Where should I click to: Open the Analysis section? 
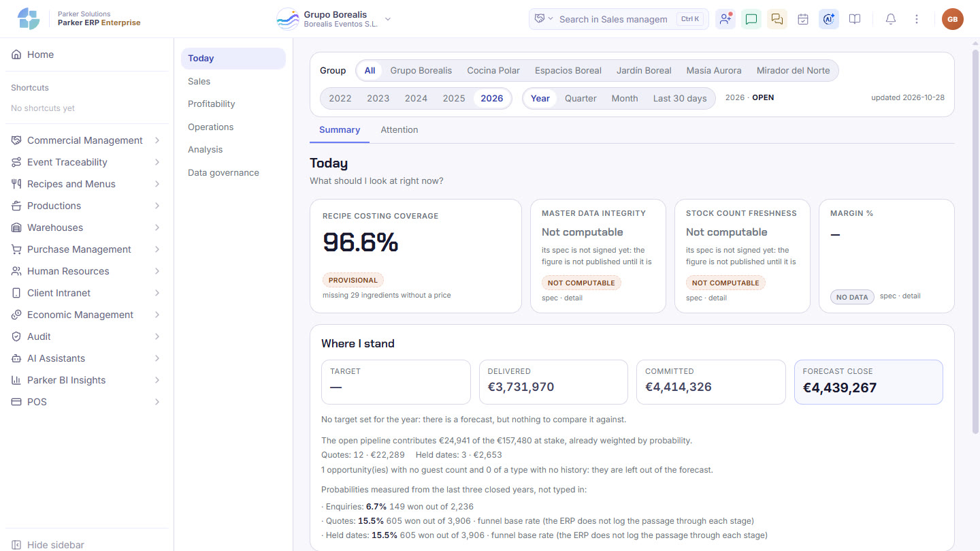click(233, 149)
